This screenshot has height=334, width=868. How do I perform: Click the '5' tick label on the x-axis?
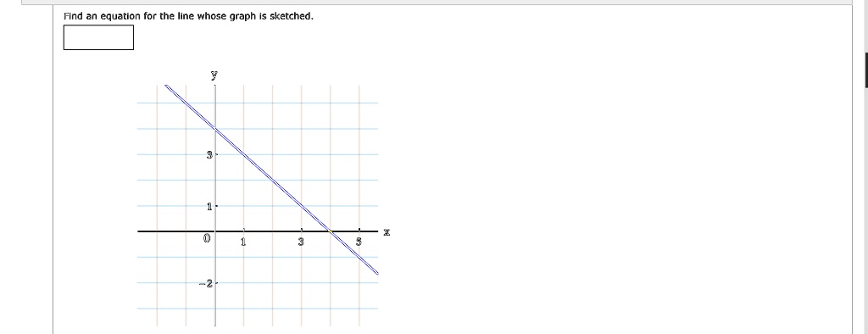pyautogui.click(x=359, y=242)
